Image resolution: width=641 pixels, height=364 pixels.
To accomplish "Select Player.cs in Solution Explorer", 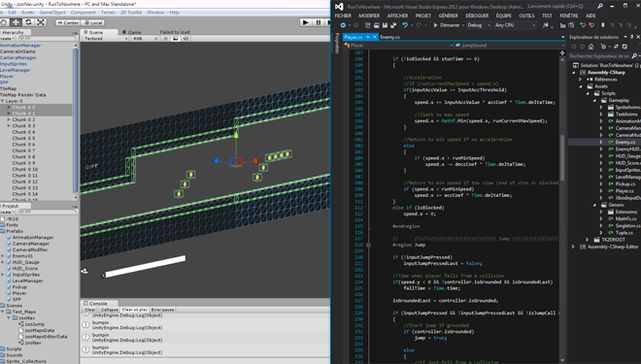I will pos(624,191).
